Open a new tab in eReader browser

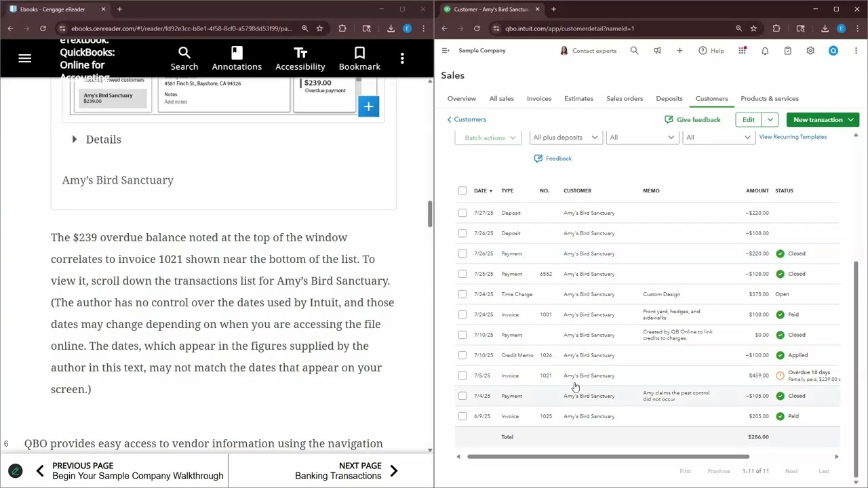119,9
